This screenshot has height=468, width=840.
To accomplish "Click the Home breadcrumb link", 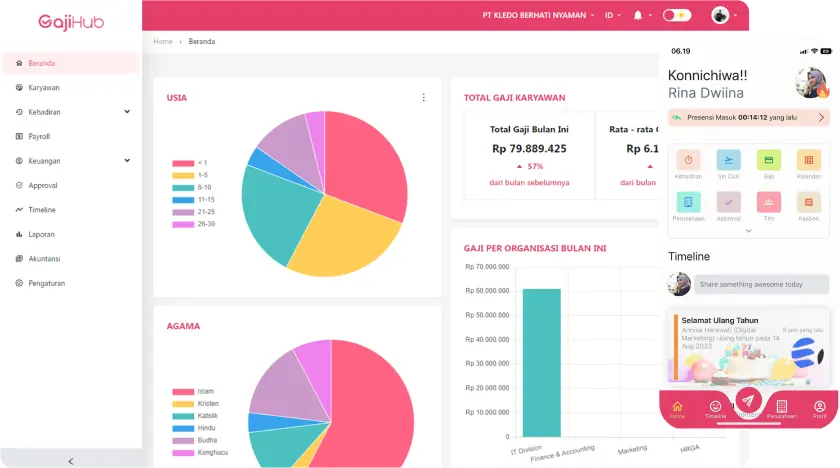I will [163, 41].
